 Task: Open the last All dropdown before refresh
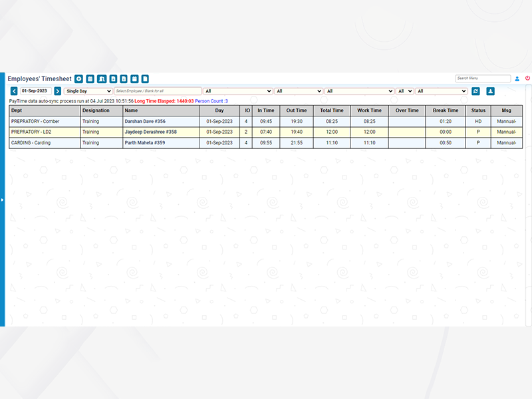point(442,91)
